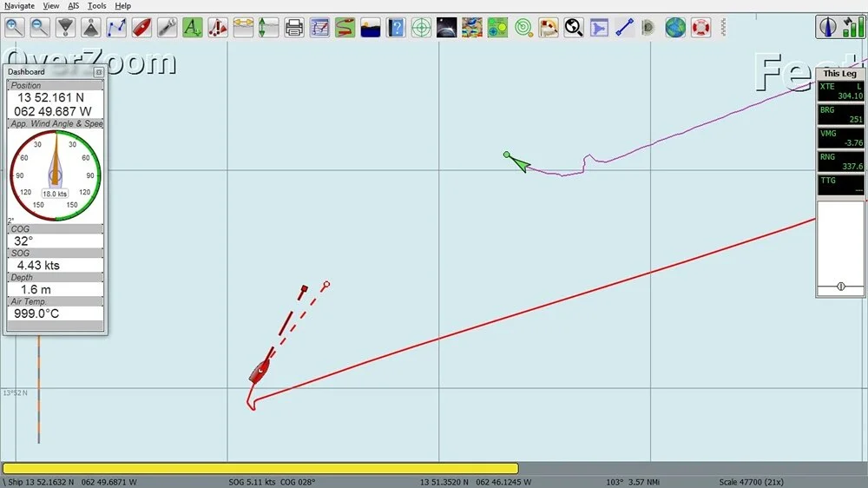Viewport: 868px width, 488px height.
Task: Click the This Leg panel slider marker
Action: (841, 287)
